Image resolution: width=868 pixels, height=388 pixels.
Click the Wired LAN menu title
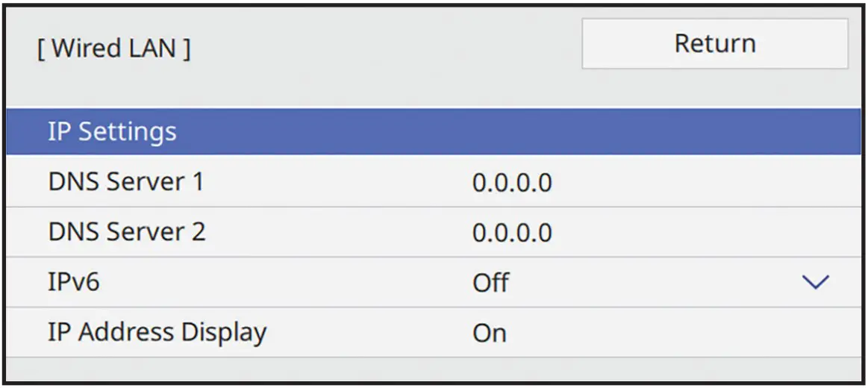pyautogui.click(x=113, y=49)
